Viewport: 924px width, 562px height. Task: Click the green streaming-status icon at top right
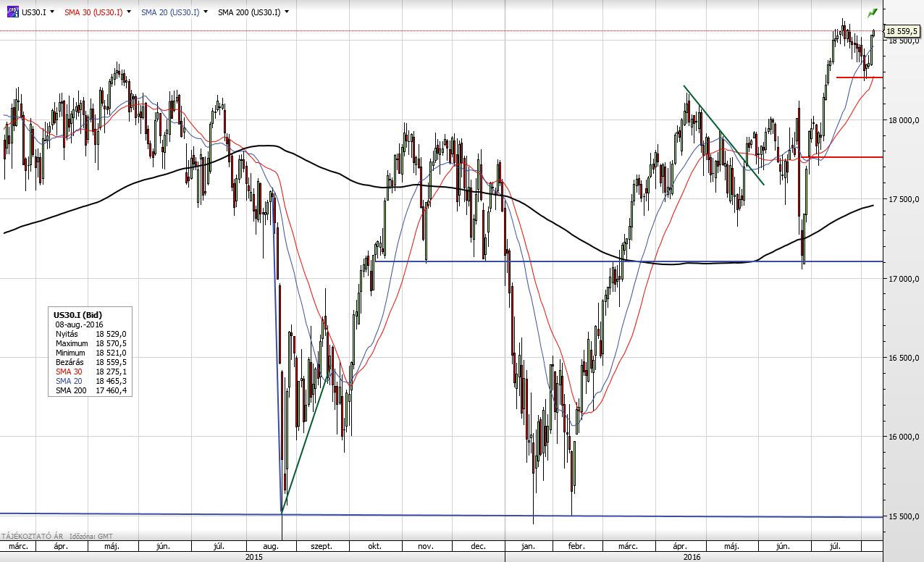[873, 13]
